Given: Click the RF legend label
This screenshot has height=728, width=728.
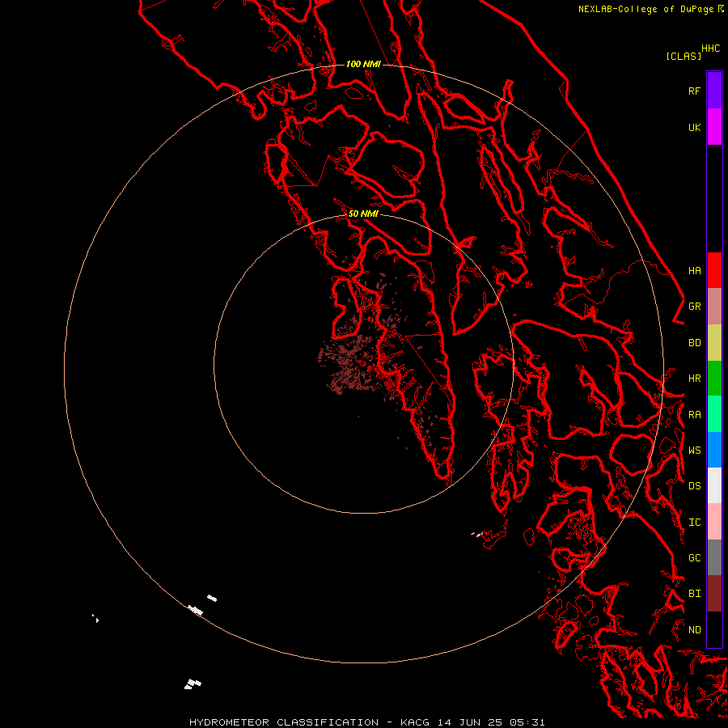Looking at the screenshot, I should click(x=694, y=91).
